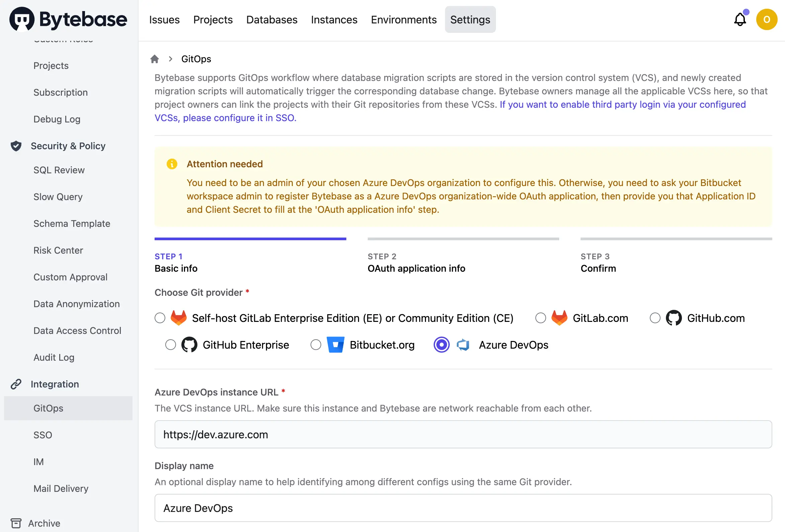Open the Issues tab
This screenshot has height=532, width=785.
tap(165, 20)
